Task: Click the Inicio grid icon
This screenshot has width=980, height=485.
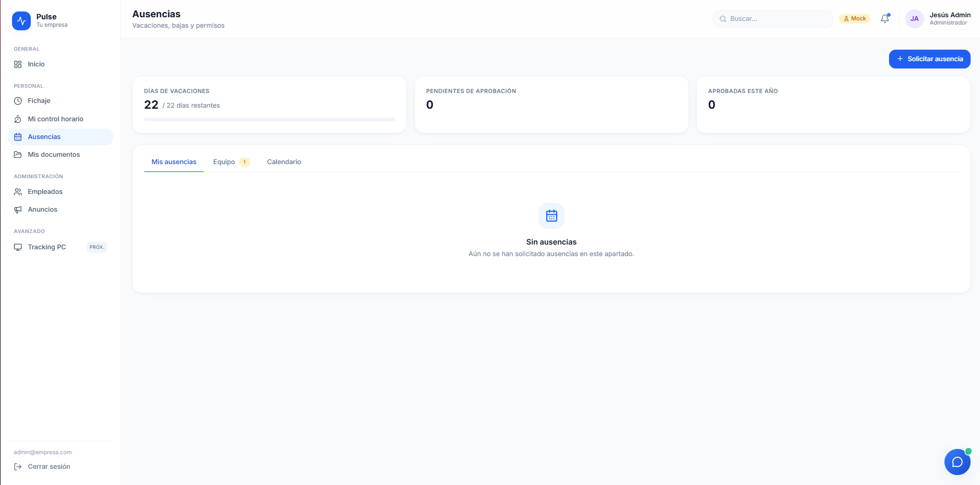Action: [x=18, y=64]
